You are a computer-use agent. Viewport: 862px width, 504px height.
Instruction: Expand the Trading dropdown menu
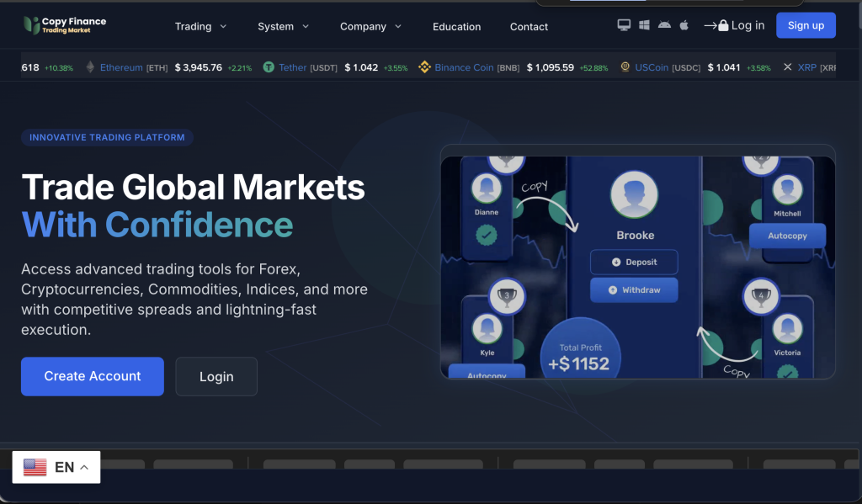click(x=200, y=26)
